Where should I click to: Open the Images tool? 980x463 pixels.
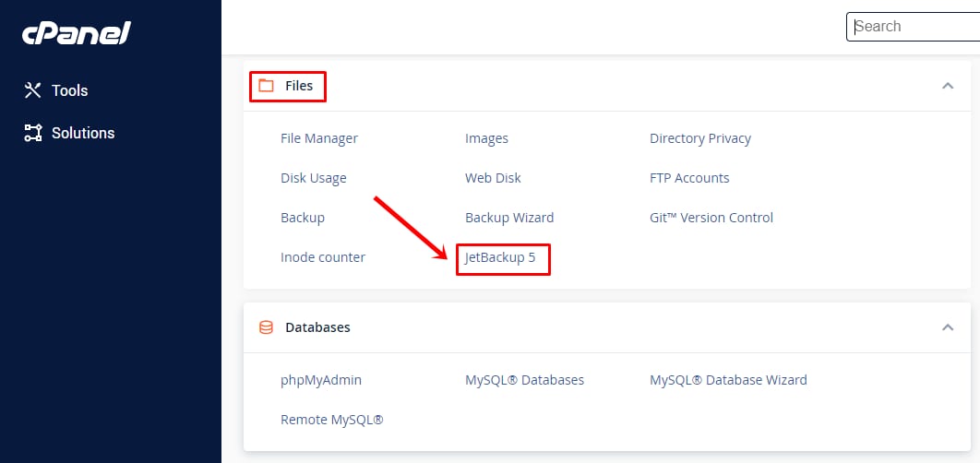tap(486, 138)
